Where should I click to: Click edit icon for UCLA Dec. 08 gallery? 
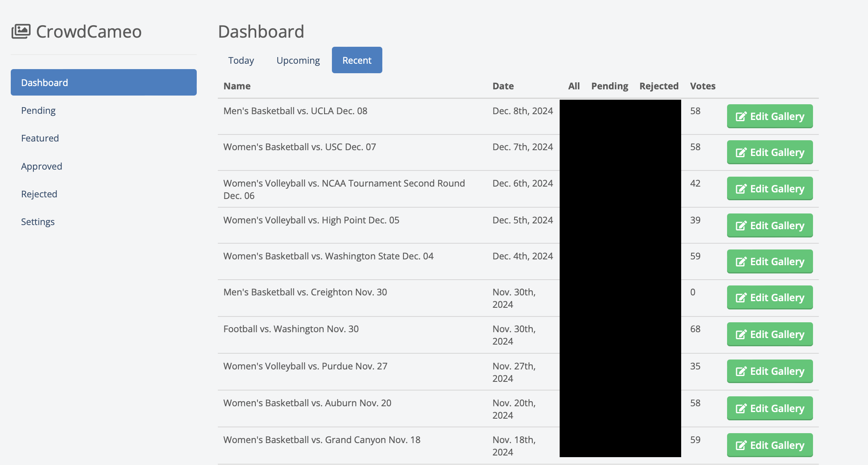741,117
